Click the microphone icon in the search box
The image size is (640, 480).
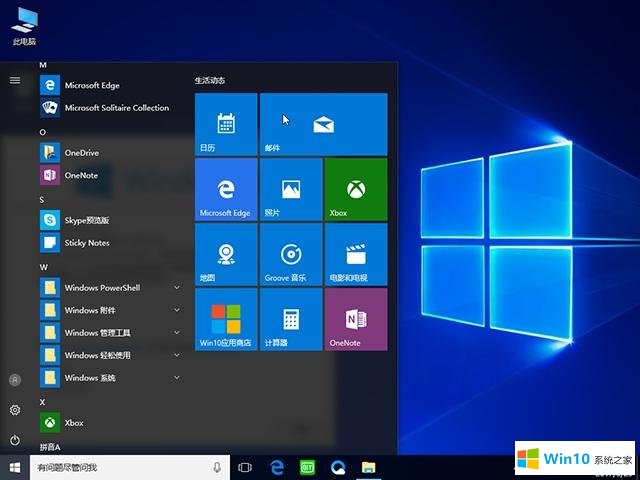[x=217, y=467]
